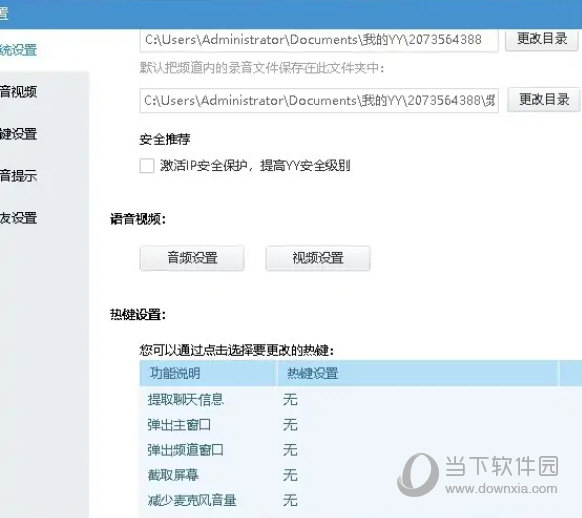The width and height of the screenshot is (582, 518).
Task: Click the 热键设置 column header
Action: tap(418, 373)
